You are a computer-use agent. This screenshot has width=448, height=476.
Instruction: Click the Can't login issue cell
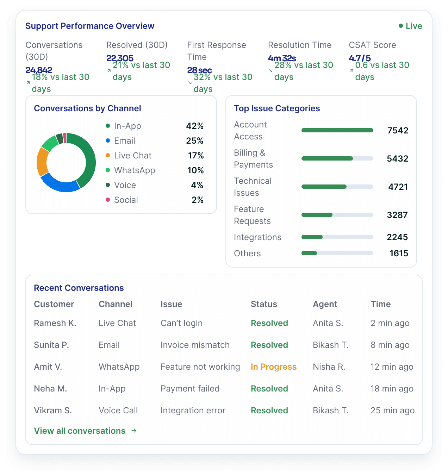click(x=182, y=323)
